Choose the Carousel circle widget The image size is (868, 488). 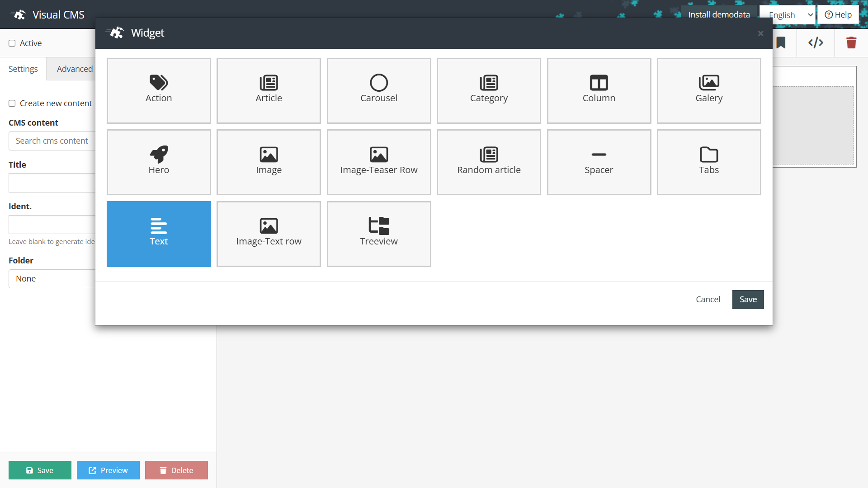[379, 90]
